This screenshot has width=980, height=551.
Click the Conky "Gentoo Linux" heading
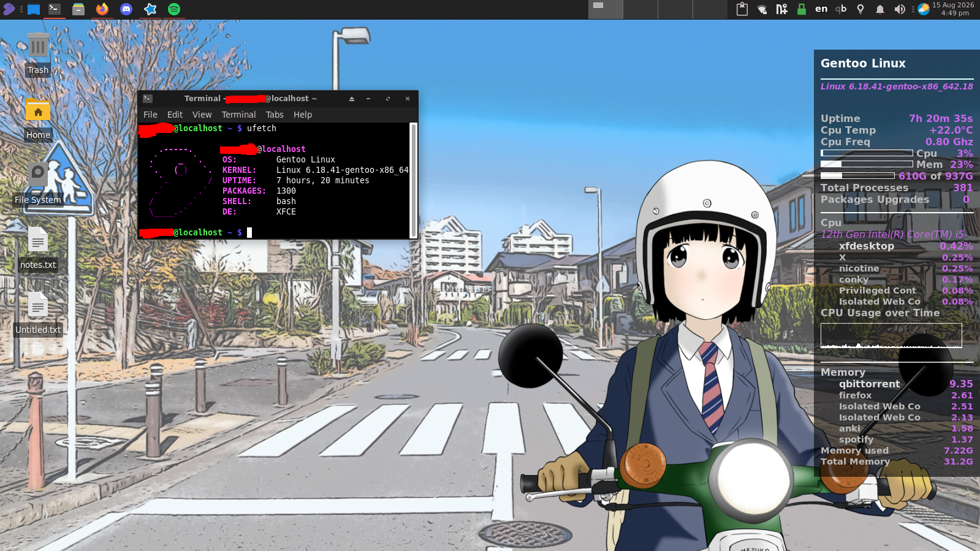pos(863,63)
